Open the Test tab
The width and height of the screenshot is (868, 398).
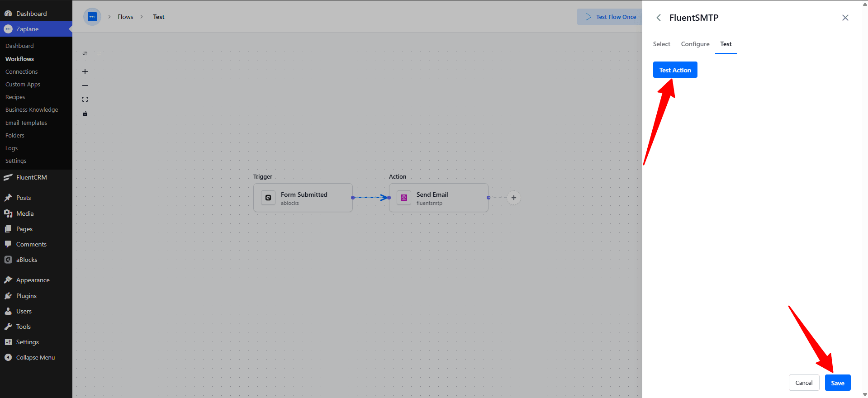(x=726, y=44)
